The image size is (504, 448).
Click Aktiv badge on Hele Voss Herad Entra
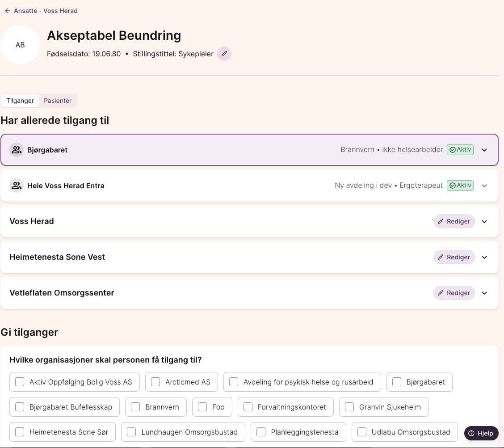click(x=460, y=186)
